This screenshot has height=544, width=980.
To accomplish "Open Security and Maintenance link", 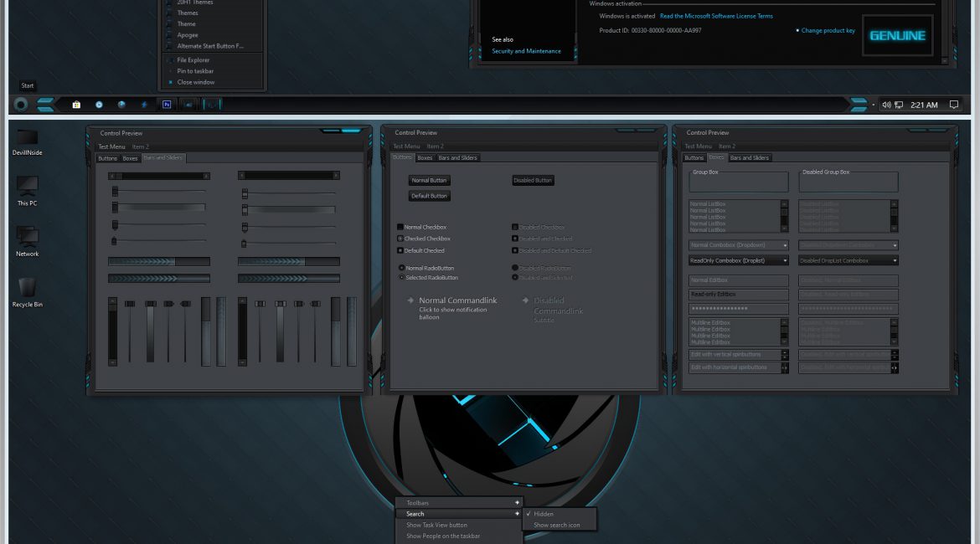I will point(526,51).
